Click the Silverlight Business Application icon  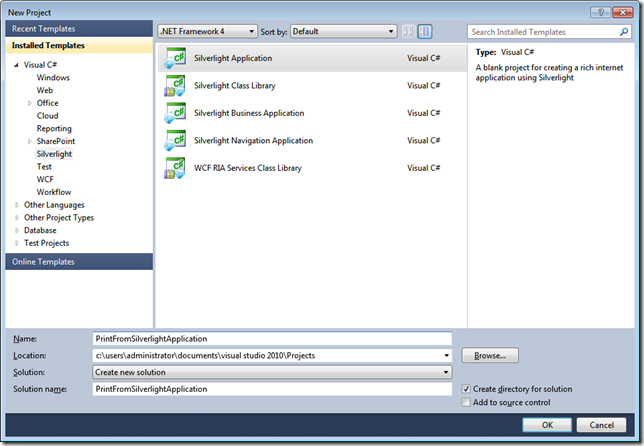pyautogui.click(x=175, y=113)
